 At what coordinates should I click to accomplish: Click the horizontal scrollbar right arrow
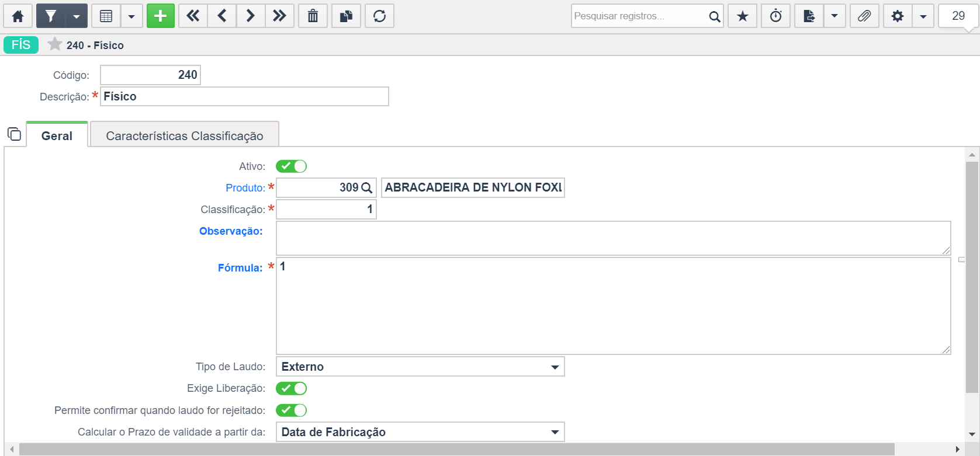tap(957, 450)
